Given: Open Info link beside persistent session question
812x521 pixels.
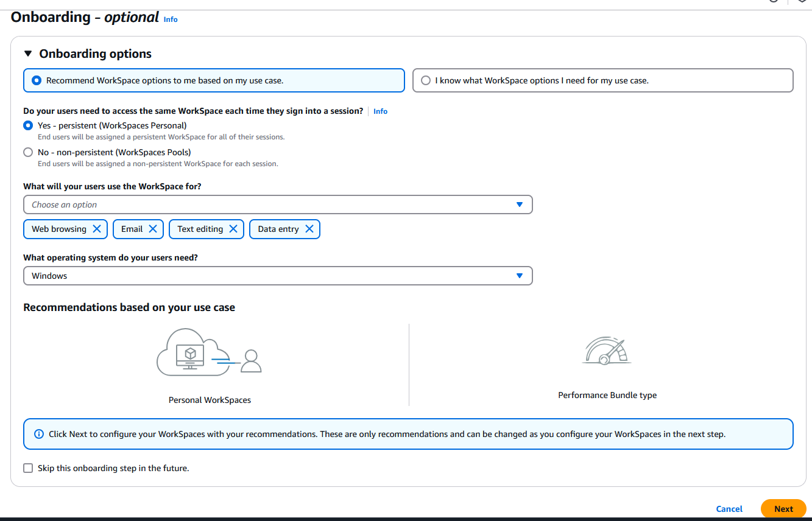Looking at the screenshot, I should pyautogui.click(x=380, y=111).
